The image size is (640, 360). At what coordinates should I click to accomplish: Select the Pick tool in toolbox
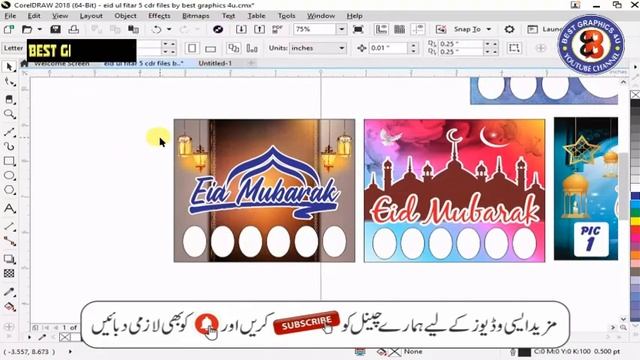(x=9, y=67)
